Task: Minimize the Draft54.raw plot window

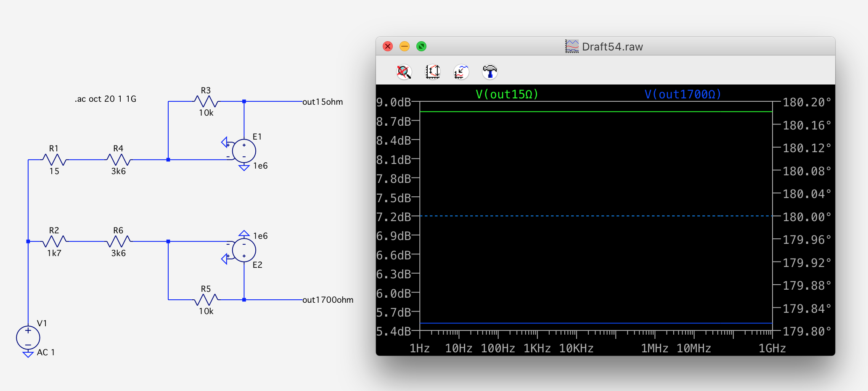Action: [405, 46]
